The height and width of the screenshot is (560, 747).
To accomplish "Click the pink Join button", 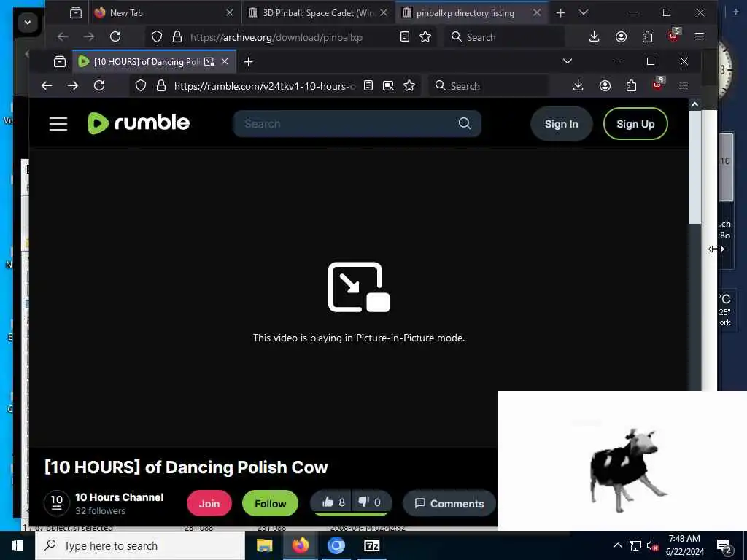I will [209, 503].
